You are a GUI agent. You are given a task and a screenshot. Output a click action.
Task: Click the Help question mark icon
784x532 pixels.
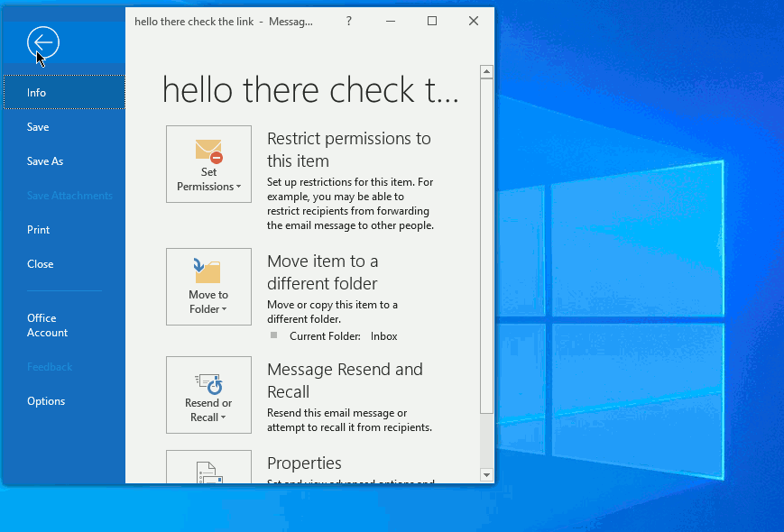point(348,21)
